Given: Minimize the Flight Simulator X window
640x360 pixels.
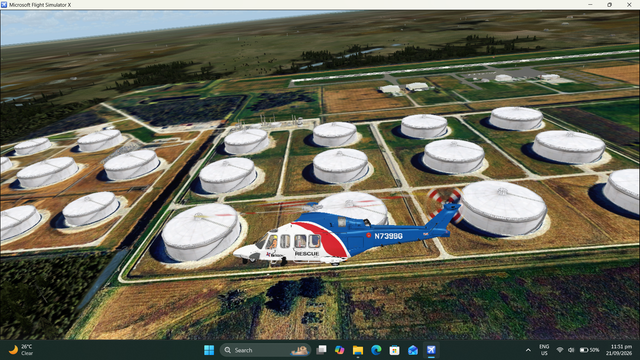Looking at the screenshot, I should 590,5.
